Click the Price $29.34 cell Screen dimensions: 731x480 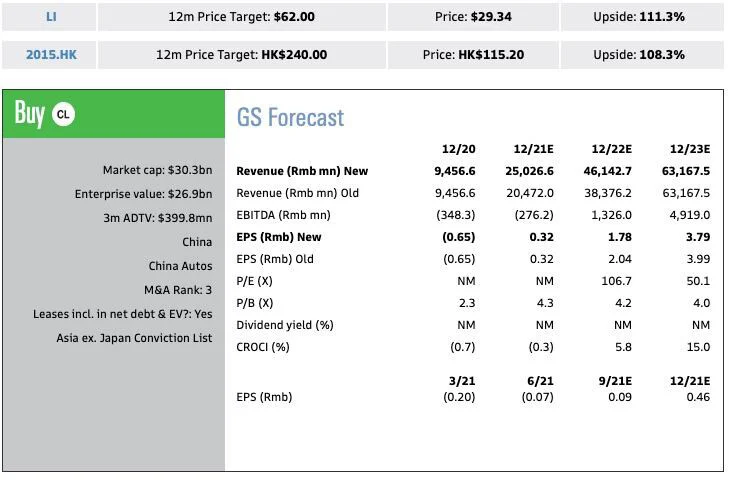pos(473,17)
